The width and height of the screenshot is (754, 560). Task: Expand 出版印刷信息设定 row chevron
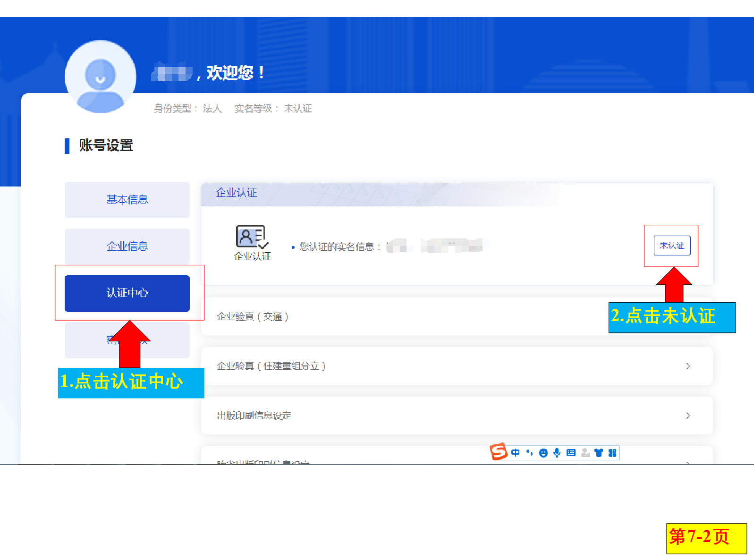(688, 416)
